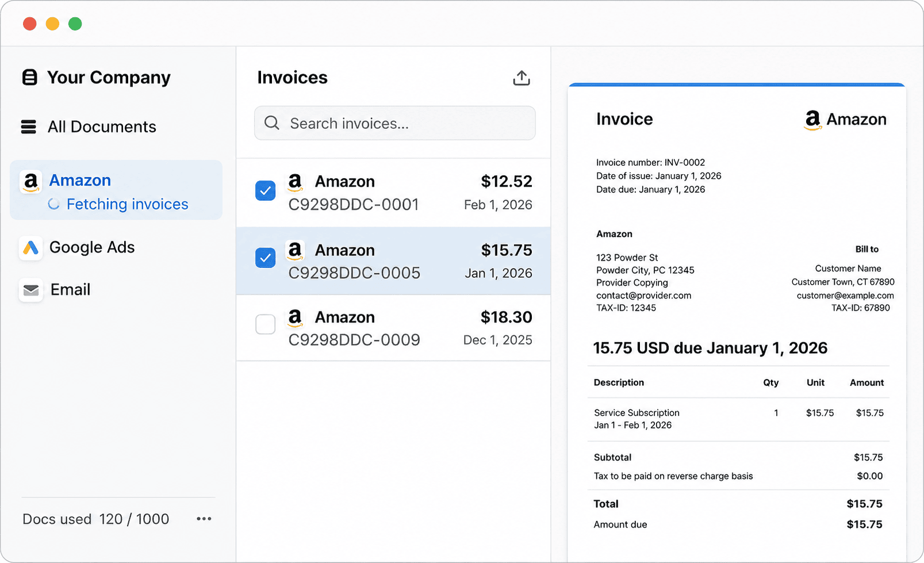Click the Amazon icon in the sidebar
Screen dimensions: 924x563
point(31,182)
